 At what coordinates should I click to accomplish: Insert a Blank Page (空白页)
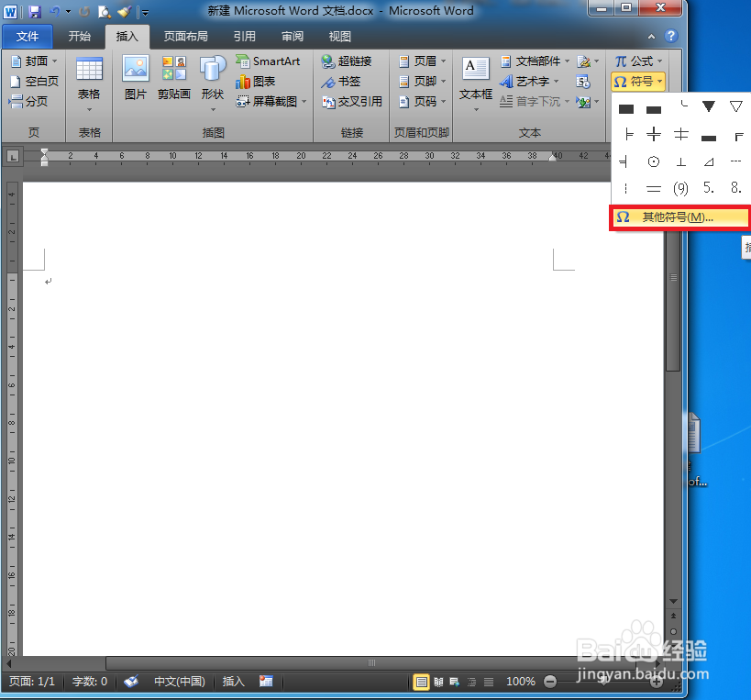click(x=35, y=82)
